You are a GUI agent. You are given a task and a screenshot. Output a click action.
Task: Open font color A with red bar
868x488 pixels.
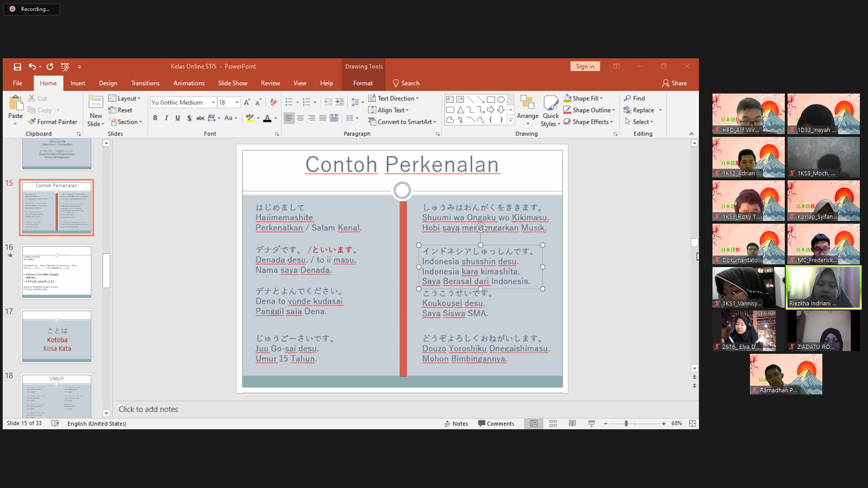click(267, 118)
